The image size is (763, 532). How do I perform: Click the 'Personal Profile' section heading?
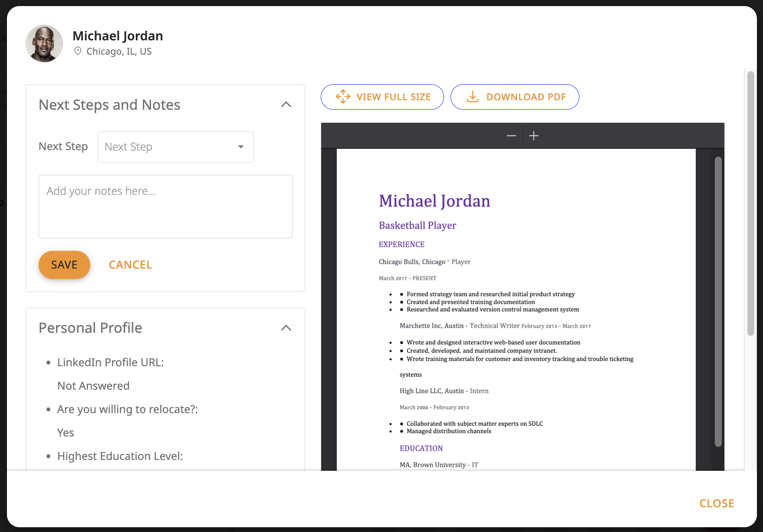90,328
